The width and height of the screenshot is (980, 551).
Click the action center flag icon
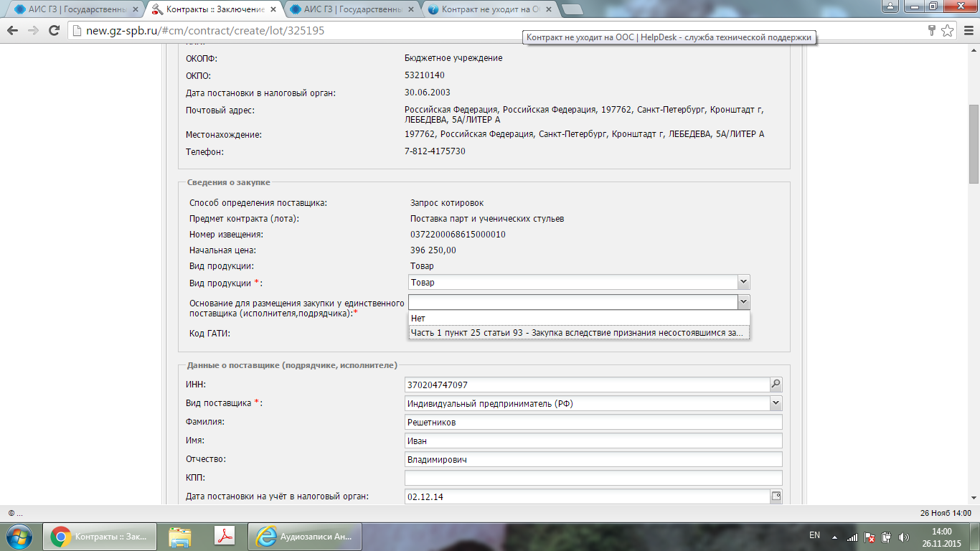(x=869, y=537)
